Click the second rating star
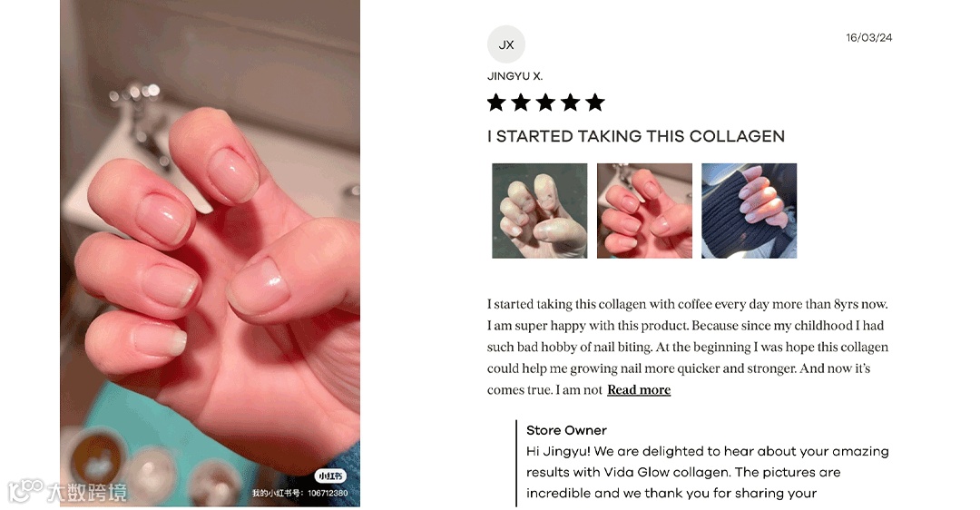Screen dimensions: 980x510 point(521,103)
